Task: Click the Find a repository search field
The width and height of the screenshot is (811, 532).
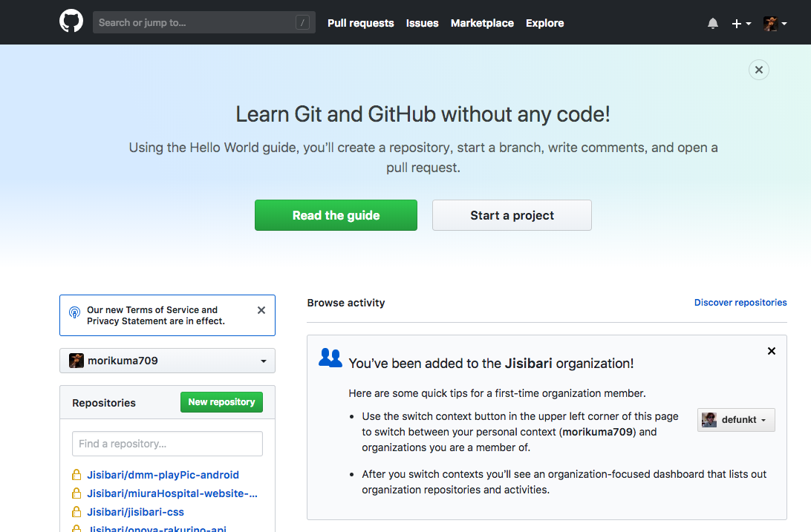Action: tap(167, 444)
